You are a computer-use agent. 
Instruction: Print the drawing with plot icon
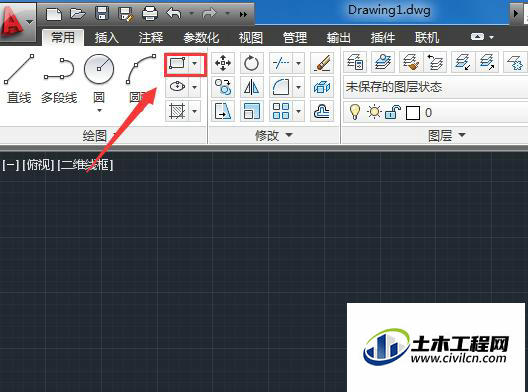coord(150,14)
